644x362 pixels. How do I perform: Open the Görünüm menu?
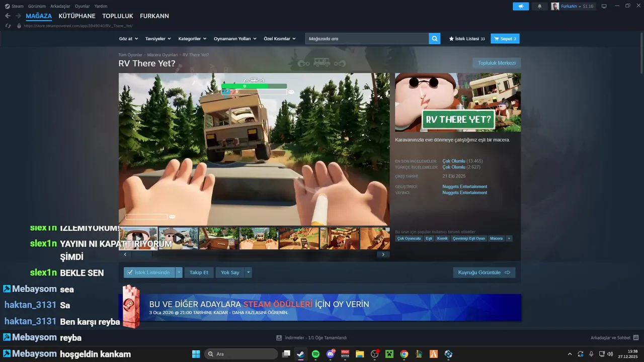coord(37,6)
